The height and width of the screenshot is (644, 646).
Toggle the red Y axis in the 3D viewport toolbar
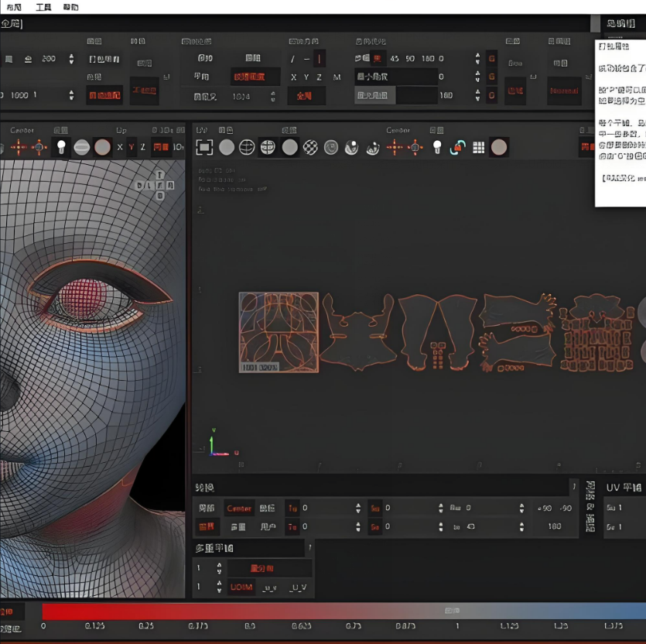click(x=132, y=147)
